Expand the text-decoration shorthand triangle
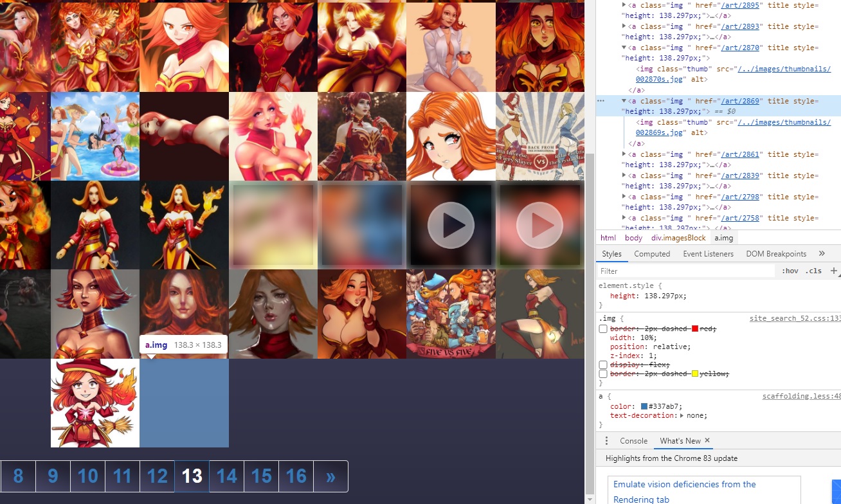Viewport: 841px width, 504px height. pos(682,415)
